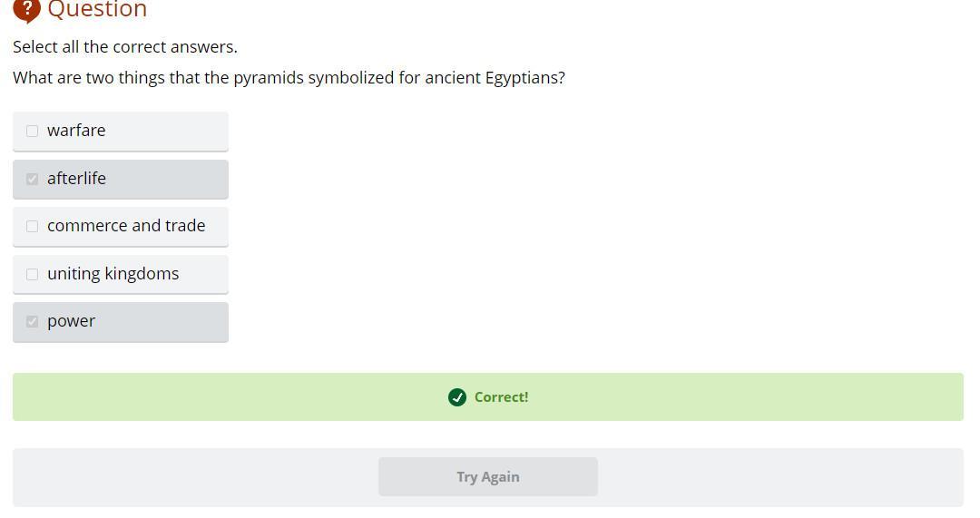The width and height of the screenshot is (980, 518).
Task: Uncheck the afterlife checkbox
Action: pos(33,179)
